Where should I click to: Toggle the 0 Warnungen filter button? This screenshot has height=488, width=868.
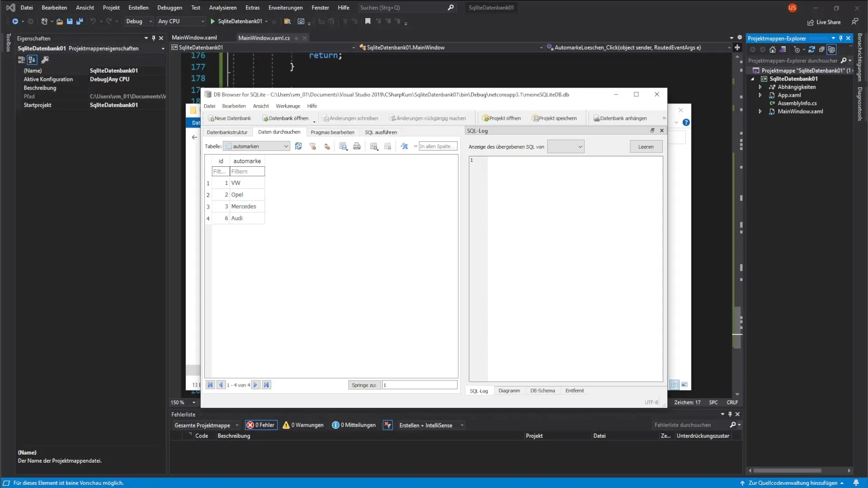click(x=303, y=425)
